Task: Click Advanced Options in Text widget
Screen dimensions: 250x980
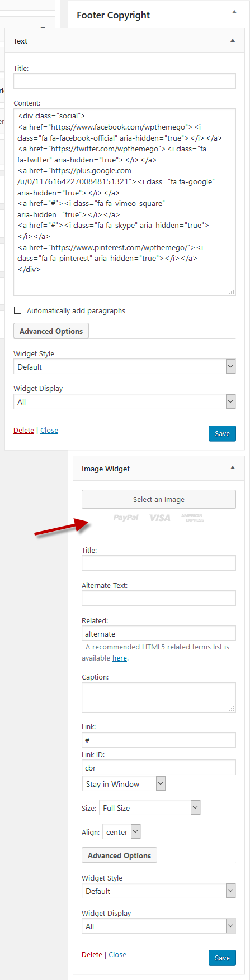Action: point(51,331)
